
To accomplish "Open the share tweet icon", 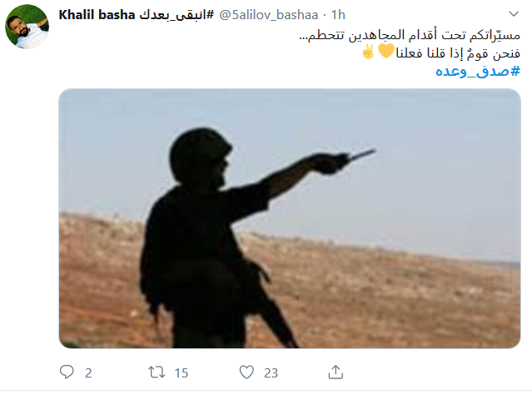I will point(336,372).
